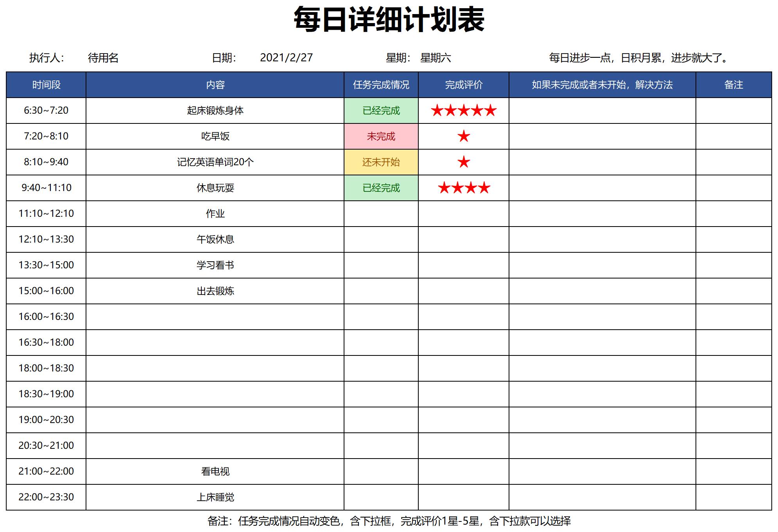The image size is (778, 532).
Task: Select the weekday cell 星期六
Action: click(x=436, y=58)
